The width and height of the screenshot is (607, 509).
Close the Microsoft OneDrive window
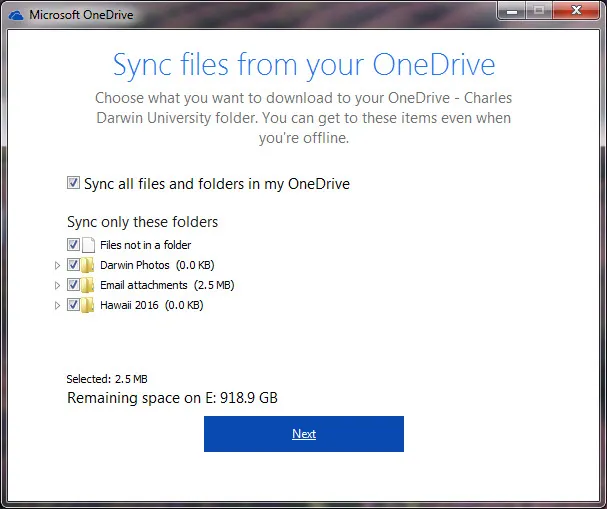576,11
